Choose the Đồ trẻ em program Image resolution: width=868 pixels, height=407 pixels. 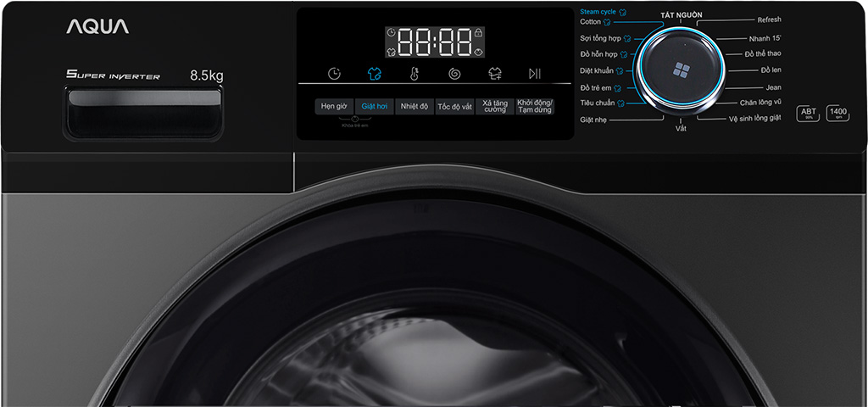[x=595, y=87]
